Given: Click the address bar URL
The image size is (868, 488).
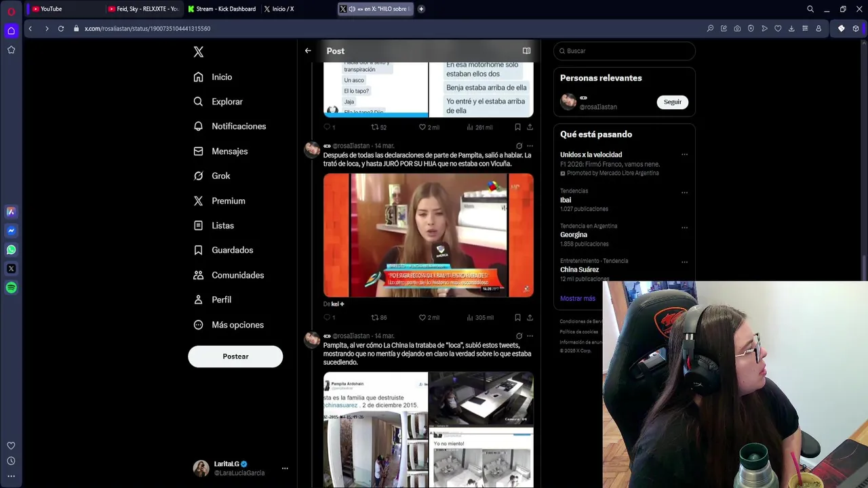Looking at the screenshot, I should (147, 28).
